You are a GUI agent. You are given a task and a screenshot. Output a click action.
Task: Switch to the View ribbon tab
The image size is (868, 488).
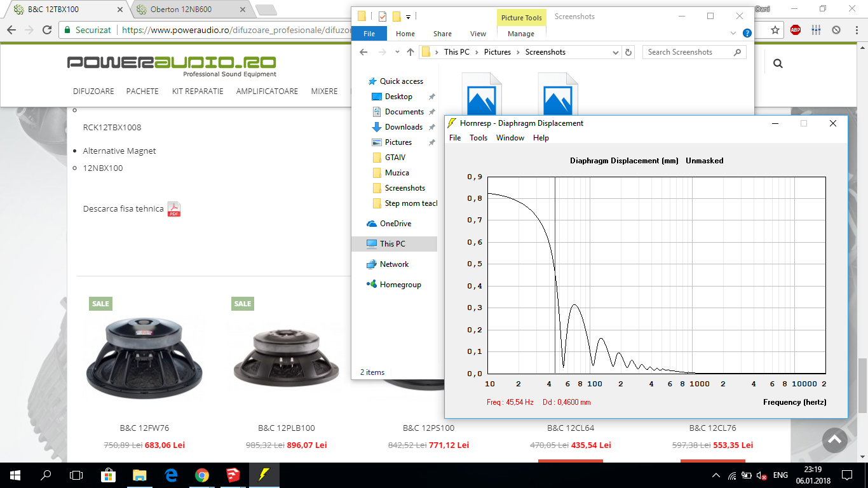[x=478, y=34]
